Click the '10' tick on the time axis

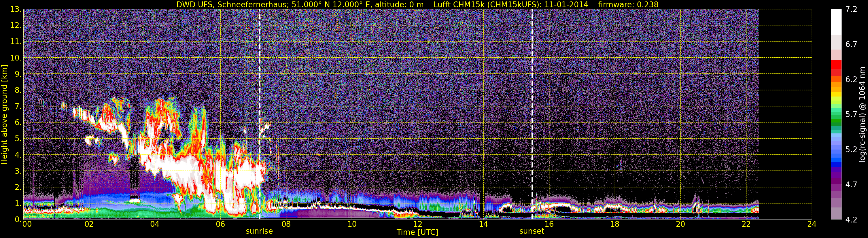coord(352,224)
